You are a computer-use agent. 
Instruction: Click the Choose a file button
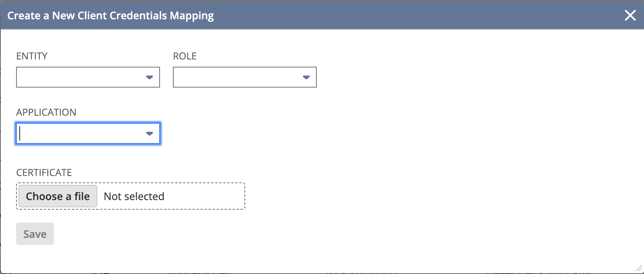pyautogui.click(x=58, y=196)
